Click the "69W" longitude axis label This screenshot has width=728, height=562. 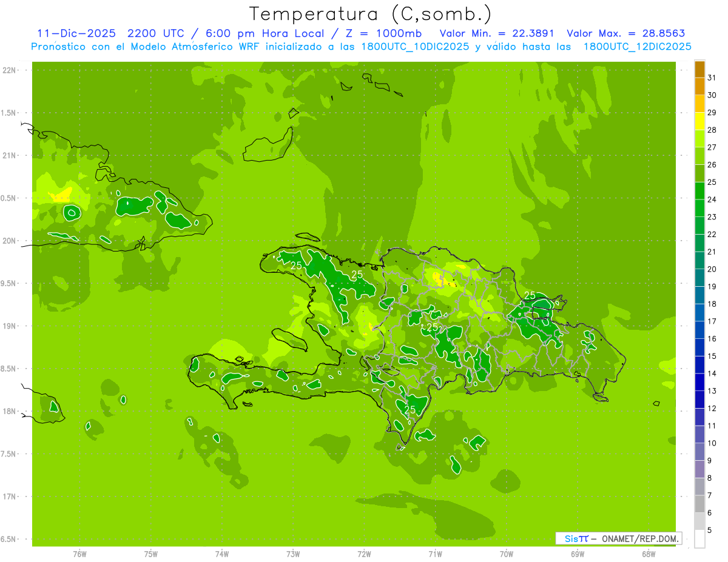(x=578, y=554)
